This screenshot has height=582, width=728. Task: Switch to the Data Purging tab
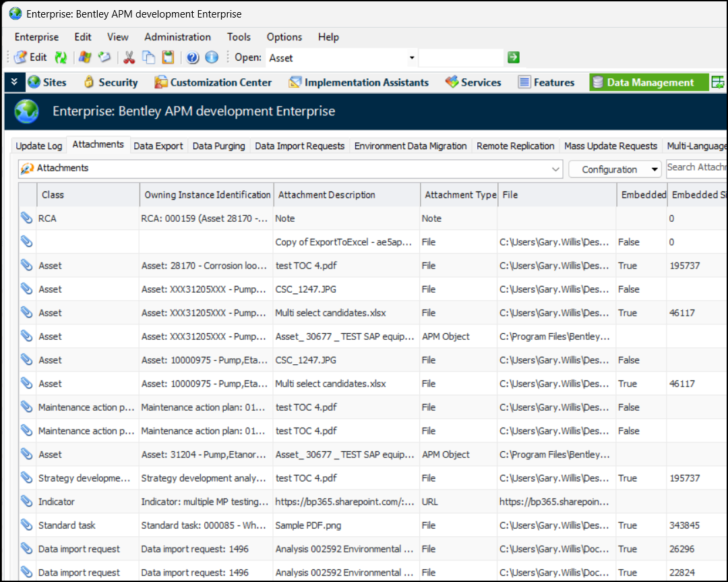pos(218,146)
